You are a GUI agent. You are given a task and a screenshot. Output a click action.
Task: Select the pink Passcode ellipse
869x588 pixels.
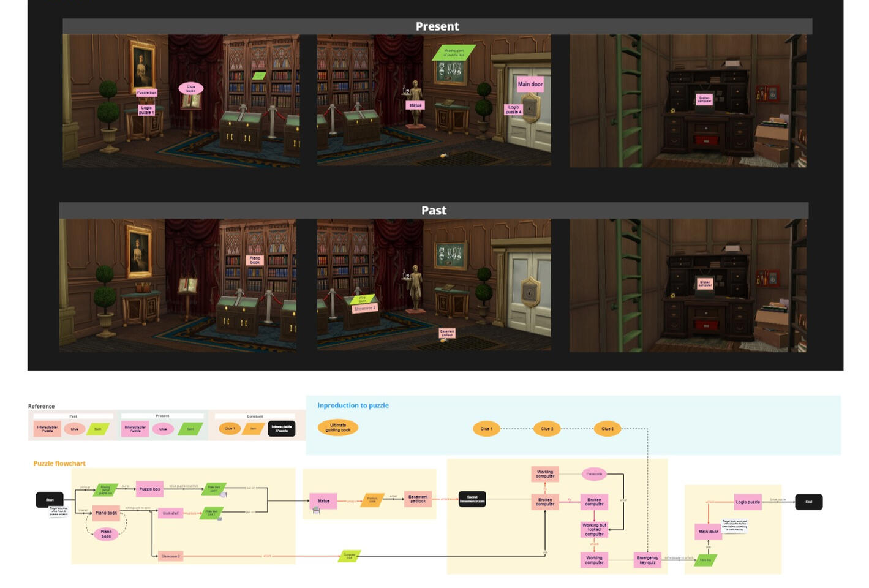point(594,473)
